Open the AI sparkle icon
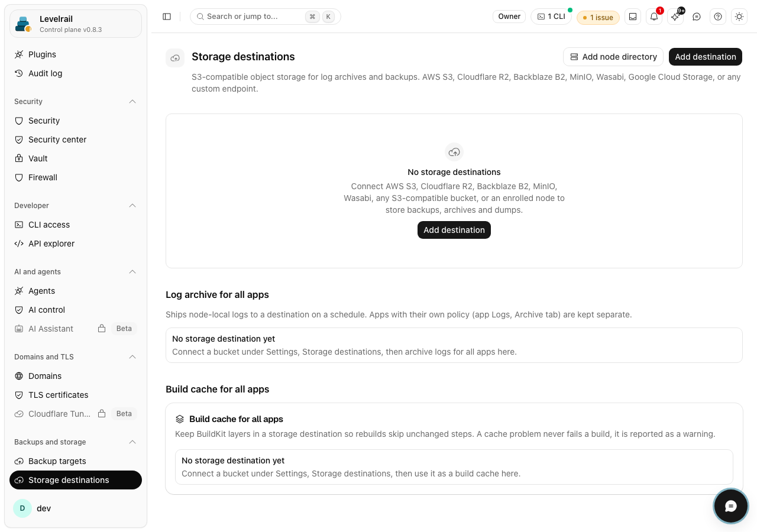 coord(675,17)
